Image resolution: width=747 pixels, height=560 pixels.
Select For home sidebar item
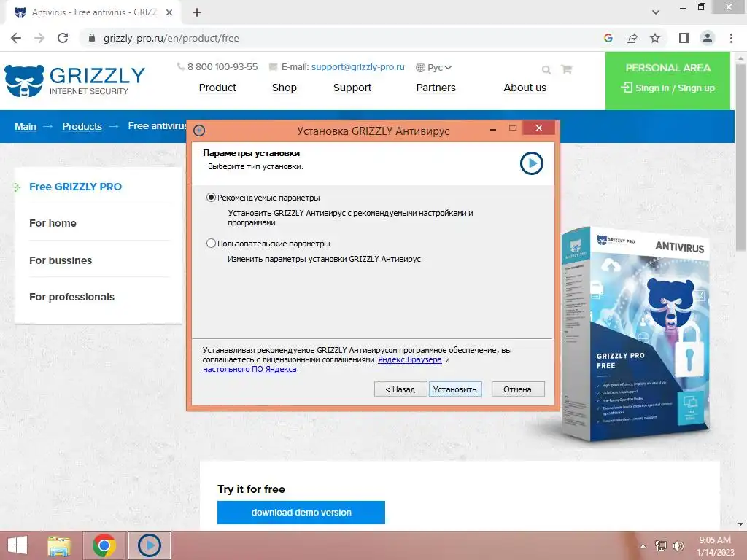pyautogui.click(x=53, y=223)
